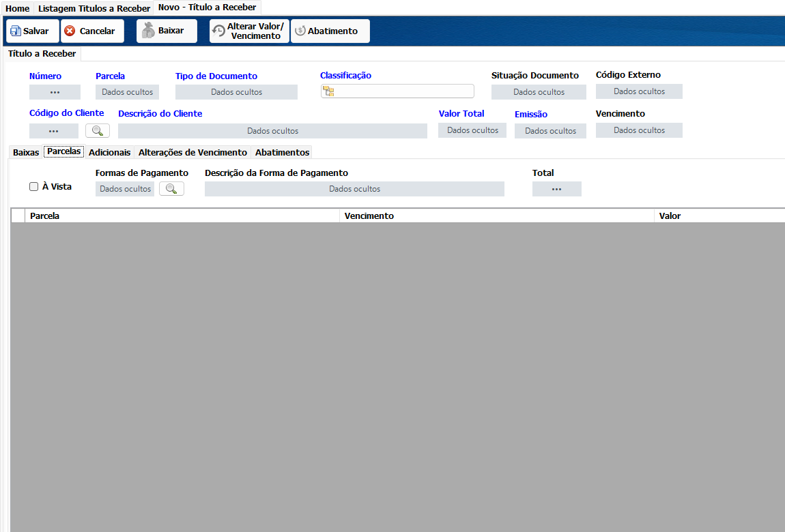Click the Parcela field near Número
This screenshot has width=785, height=532.
[127, 92]
